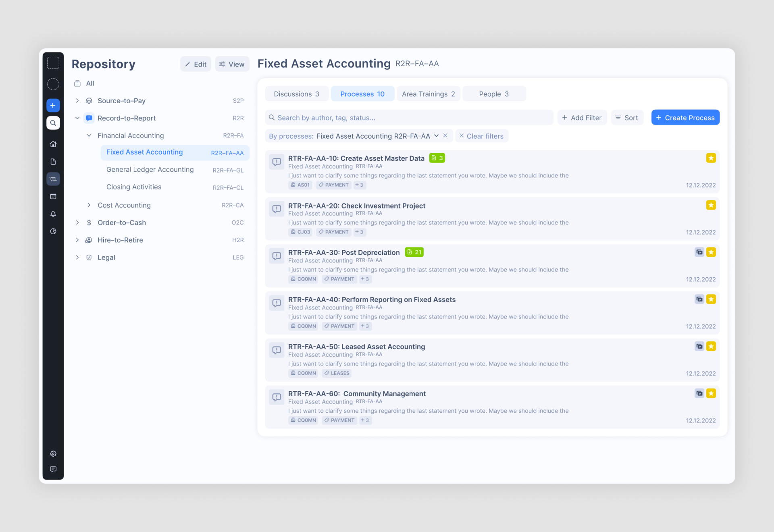Click the star icon on RTR-FA-AA-10
This screenshot has height=532, width=774.
click(712, 159)
